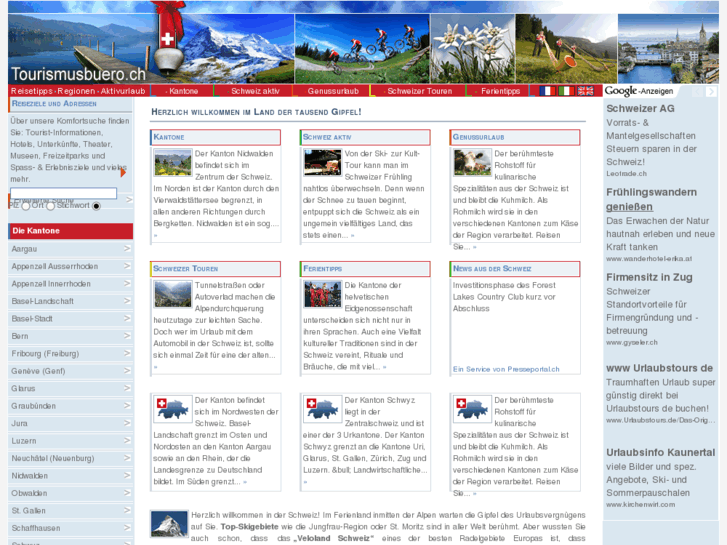This screenshot has width=727, height=545.
Task: Read Investitionsphase des Forest Lakes news item
Action: pos(504,297)
